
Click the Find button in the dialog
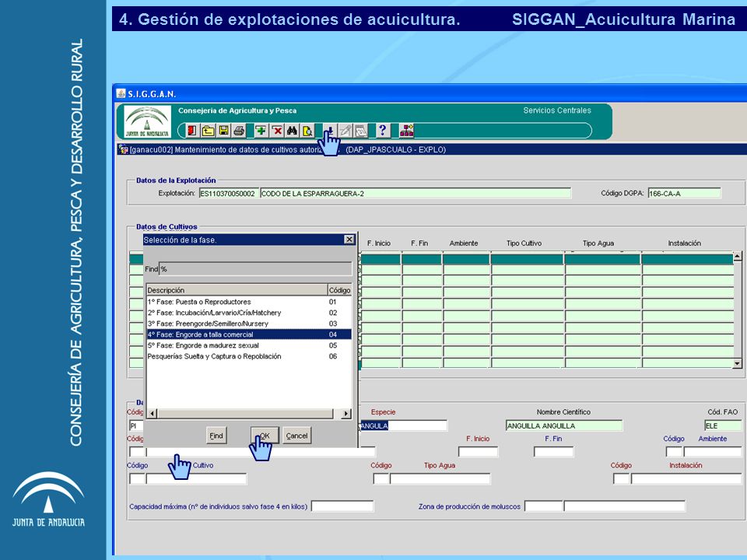[216, 436]
